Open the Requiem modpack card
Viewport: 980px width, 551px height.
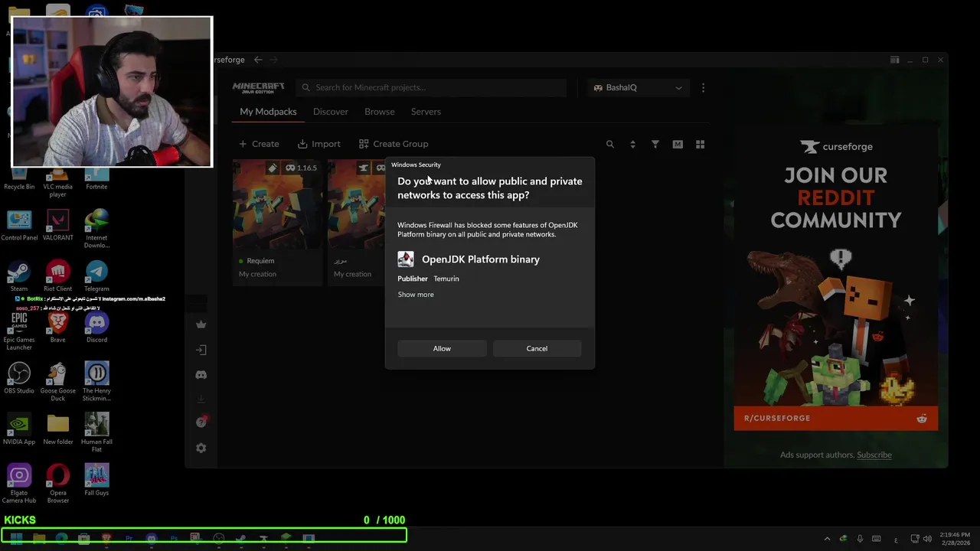pyautogui.click(x=277, y=222)
